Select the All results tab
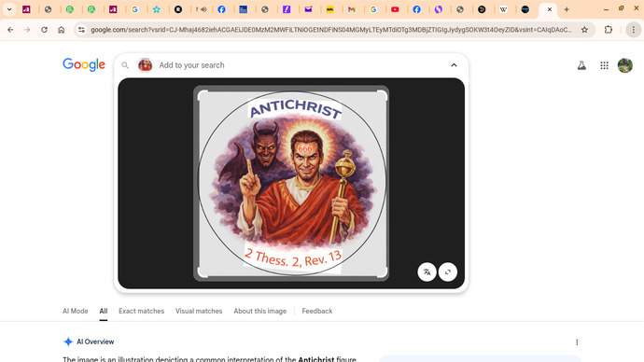The height and width of the screenshot is (362, 644). click(x=103, y=311)
